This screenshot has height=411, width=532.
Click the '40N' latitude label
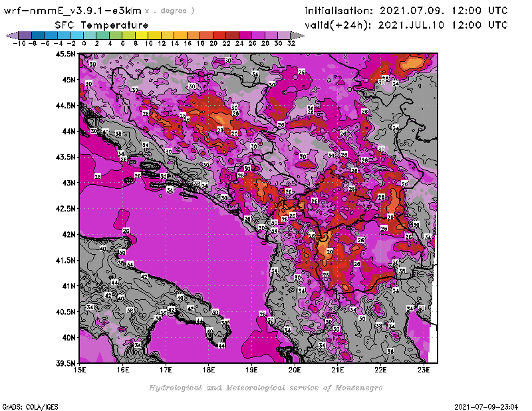(x=69, y=338)
